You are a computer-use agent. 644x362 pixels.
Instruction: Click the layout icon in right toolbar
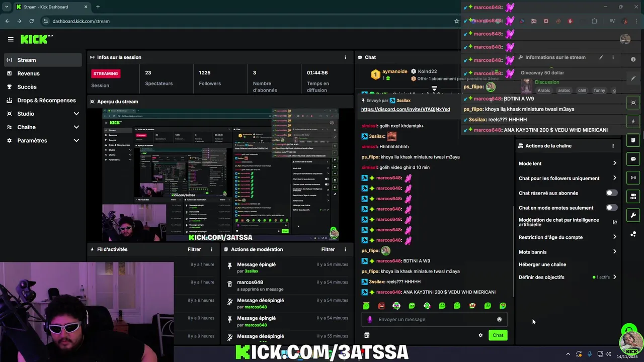point(633,197)
